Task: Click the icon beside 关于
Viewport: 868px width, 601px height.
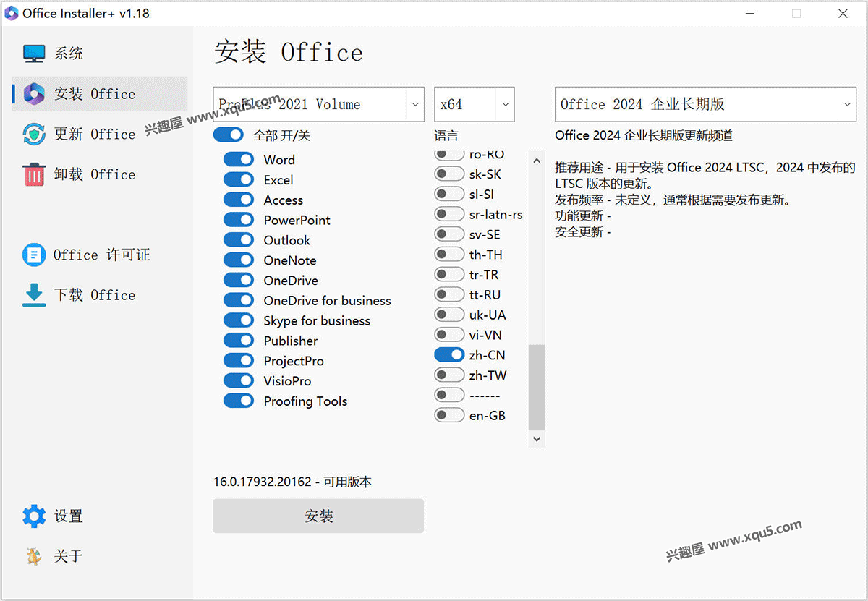Action: tap(34, 556)
